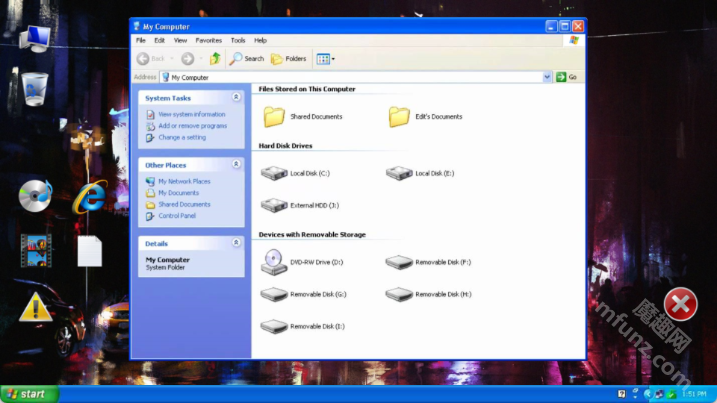Open Internet Explorer desktop icon
The image size is (717, 403).
(x=92, y=195)
